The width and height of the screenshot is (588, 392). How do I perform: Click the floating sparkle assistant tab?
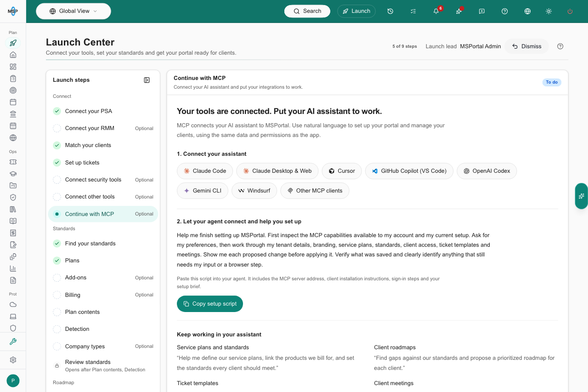coord(582,196)
